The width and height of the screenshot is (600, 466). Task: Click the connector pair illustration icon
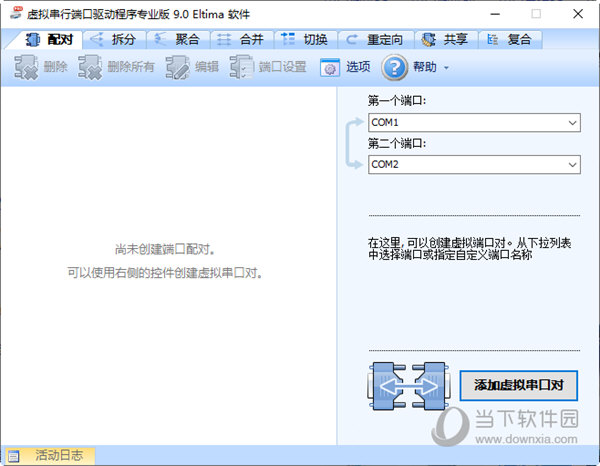(409, 386)
